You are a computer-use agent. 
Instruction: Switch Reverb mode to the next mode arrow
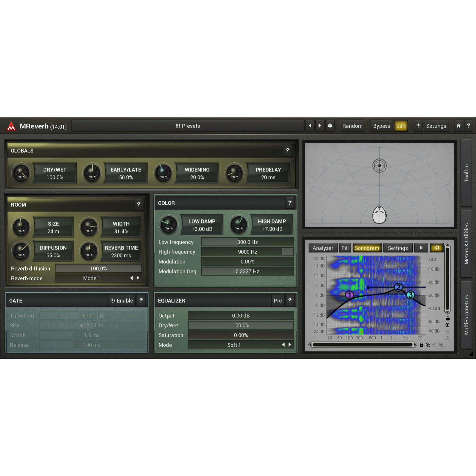pyautogui.click(x=138, y=278)
